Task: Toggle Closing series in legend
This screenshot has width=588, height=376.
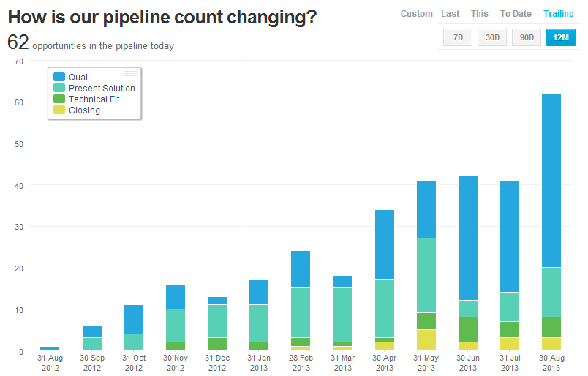Action: point(84,110)
